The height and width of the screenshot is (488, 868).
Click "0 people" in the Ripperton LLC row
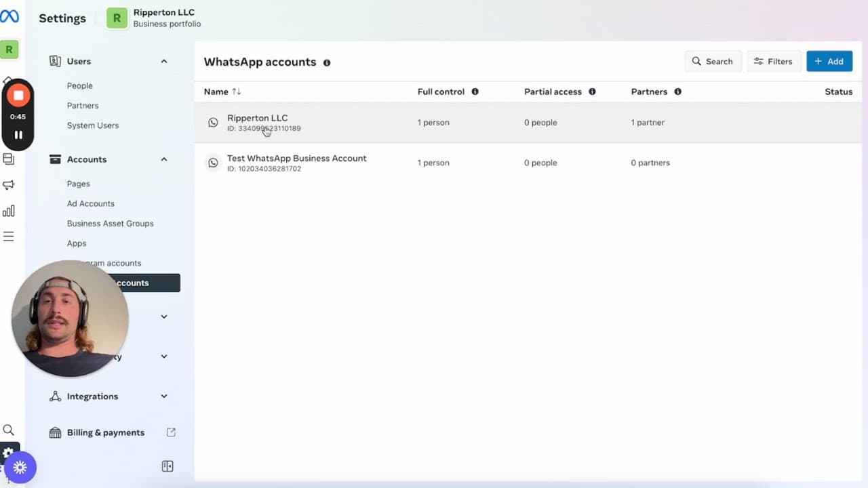point(540,123)
